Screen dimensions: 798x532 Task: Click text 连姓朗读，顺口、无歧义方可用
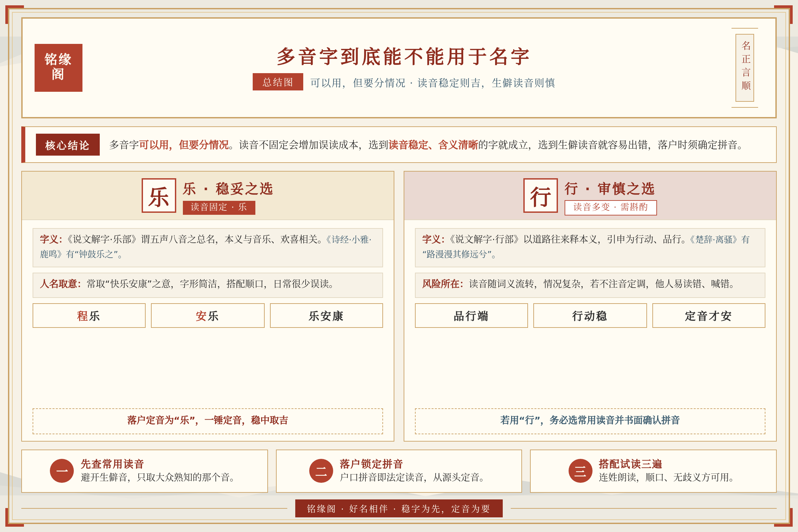[x=667, y=477]
